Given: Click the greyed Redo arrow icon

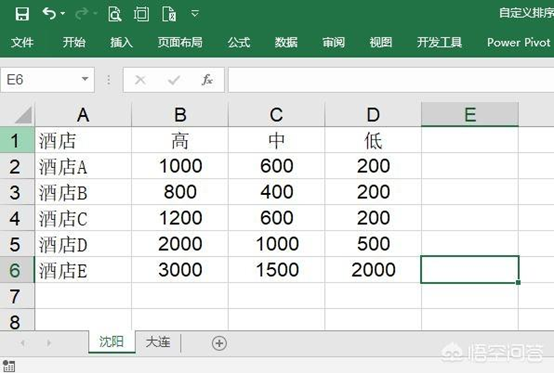Looking at the screenshot, I should click(x=82, y=14).
